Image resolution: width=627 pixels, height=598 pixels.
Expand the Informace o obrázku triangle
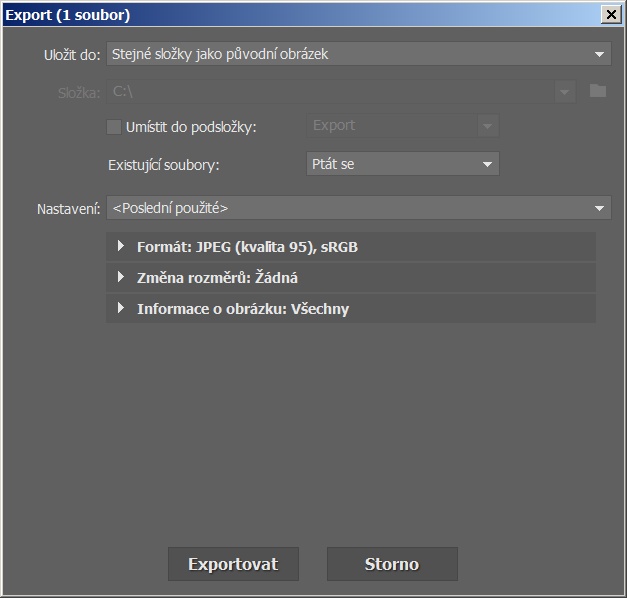click(x=121, y=309)
